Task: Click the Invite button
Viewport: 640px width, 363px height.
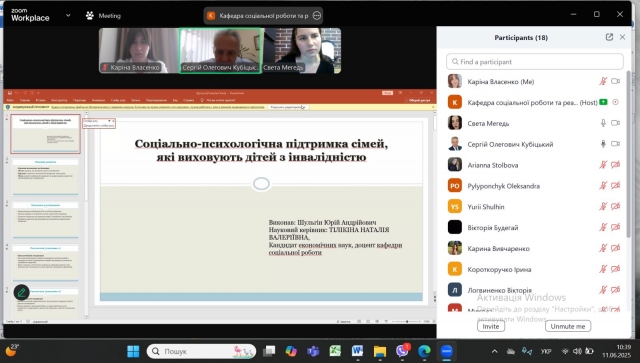Action: [x=491, y=326]
